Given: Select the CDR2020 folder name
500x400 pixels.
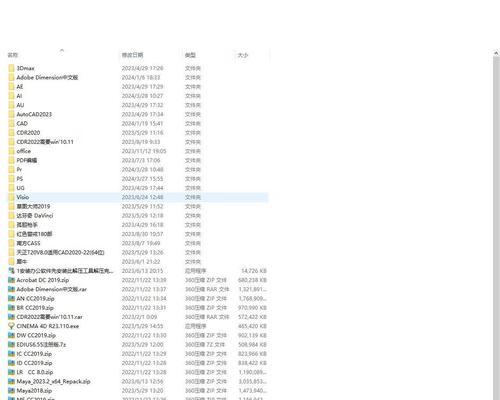Looking at the screenshot, I should pos(28,133).
